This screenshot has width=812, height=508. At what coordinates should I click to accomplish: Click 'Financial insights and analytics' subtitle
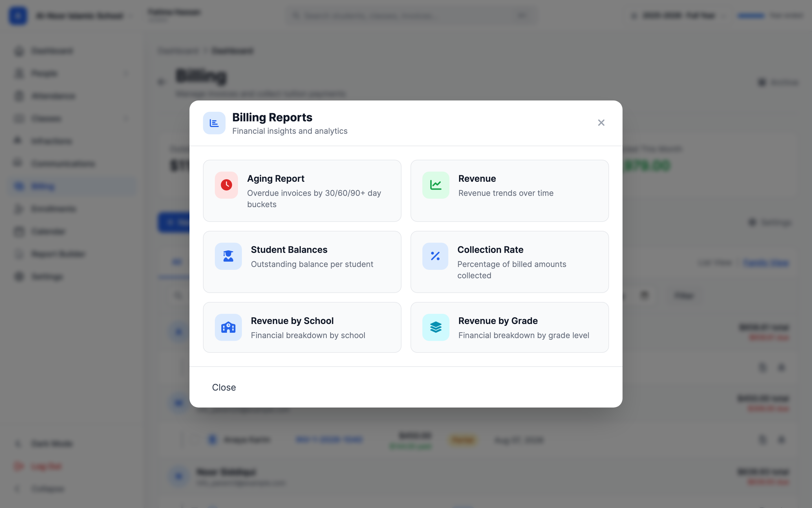(290, 131)
